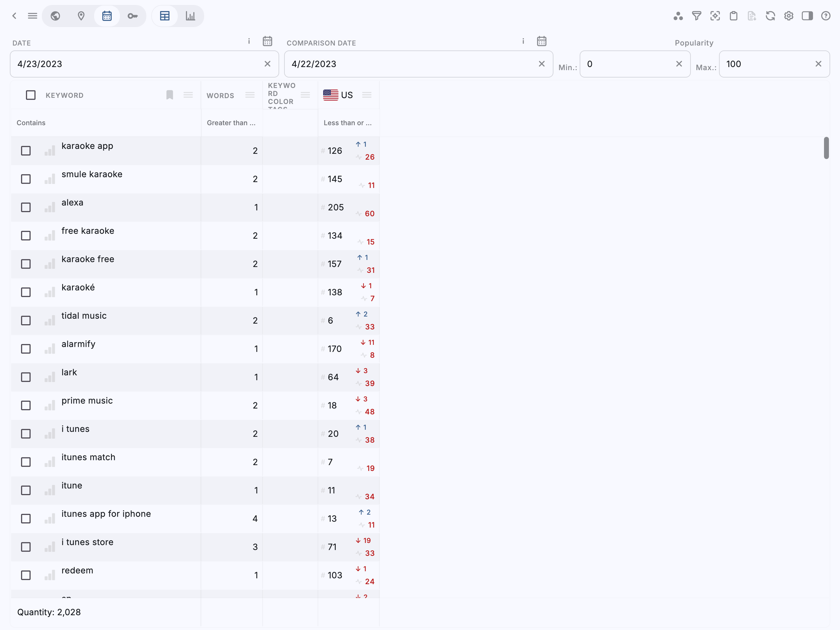The width and height of the screenshot is (840, 630).
Task: Toggle the side panel icon
Action: click(807, 16)
